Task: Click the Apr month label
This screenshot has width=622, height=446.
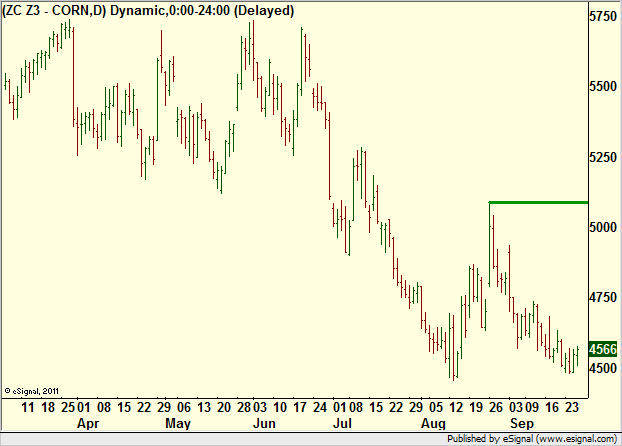Action: click(x=88, y=423)
